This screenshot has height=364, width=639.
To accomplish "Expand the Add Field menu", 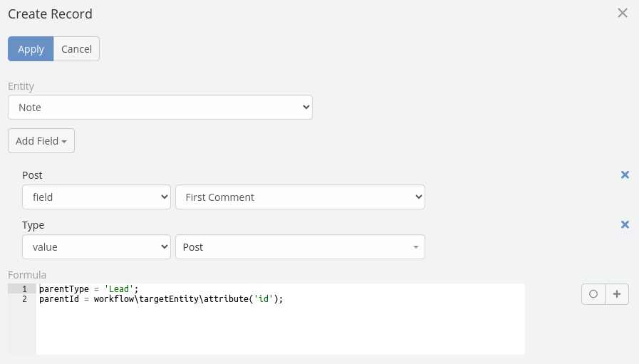I will tap(41, 141).
